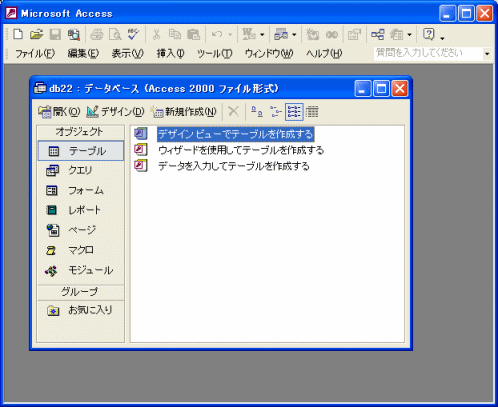Click the Access Help question-mark icon
Image resolution: width=498 pixels, height=407 pixels.
429,34
